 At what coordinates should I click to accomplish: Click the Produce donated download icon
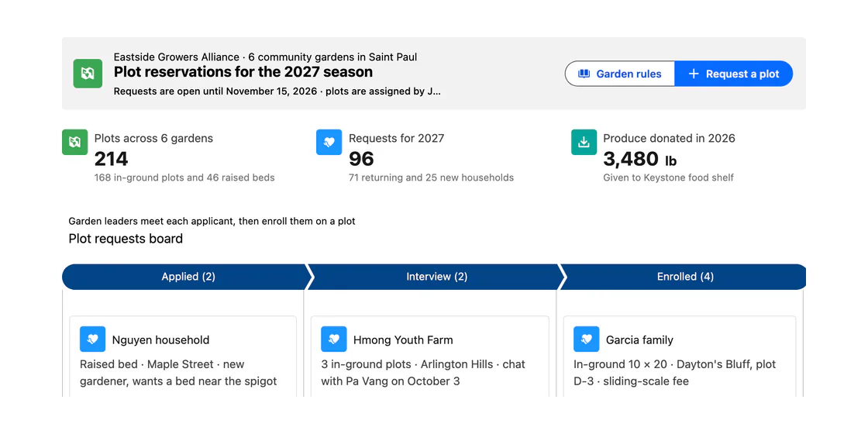point(584,143)
